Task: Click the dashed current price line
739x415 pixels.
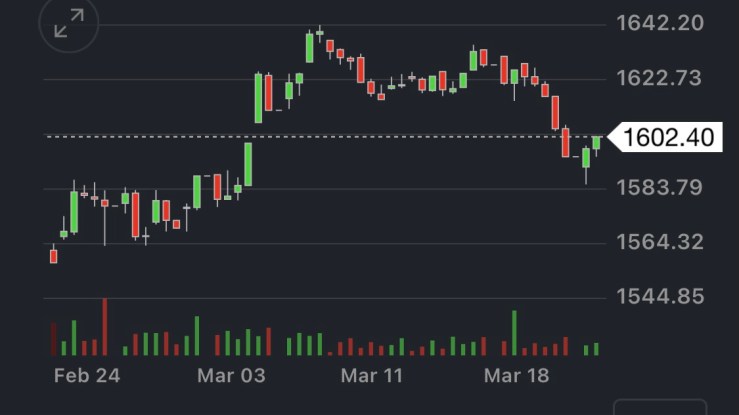Action: tap(300, 137)
